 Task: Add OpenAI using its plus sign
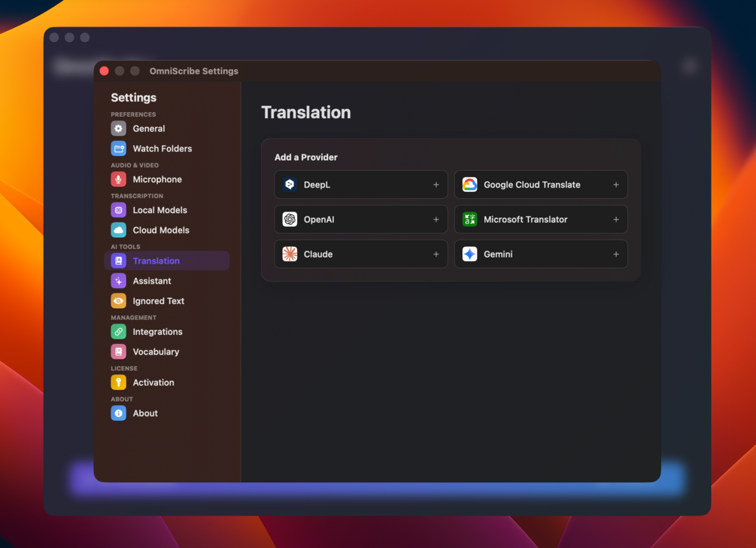[436, 220]
